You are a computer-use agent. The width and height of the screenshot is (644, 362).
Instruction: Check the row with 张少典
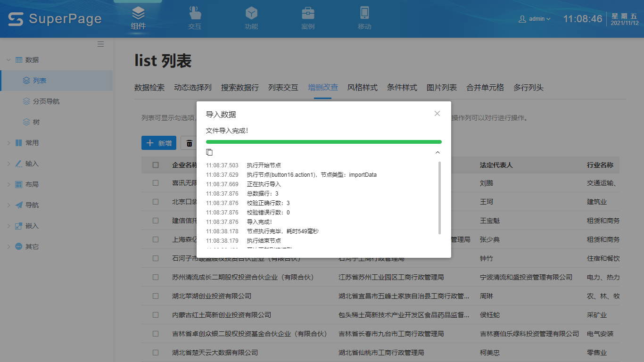point(156,239)
